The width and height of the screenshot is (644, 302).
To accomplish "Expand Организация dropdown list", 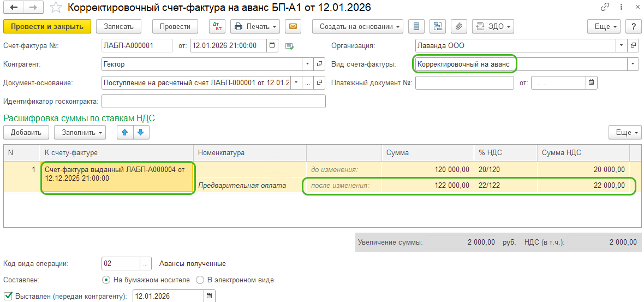I will tap(622, 46).
